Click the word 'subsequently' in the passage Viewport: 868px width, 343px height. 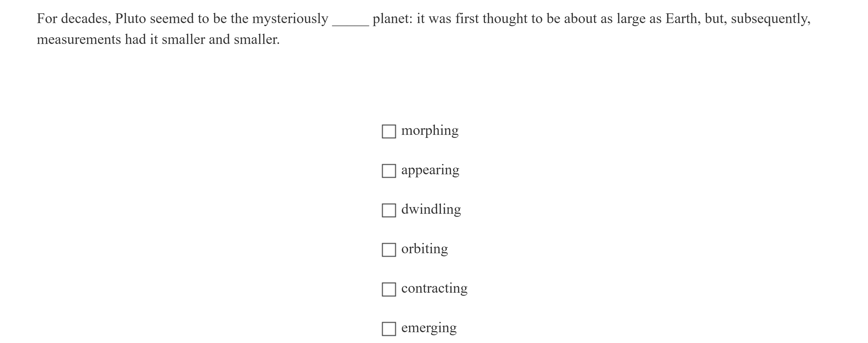coord(770,19)
